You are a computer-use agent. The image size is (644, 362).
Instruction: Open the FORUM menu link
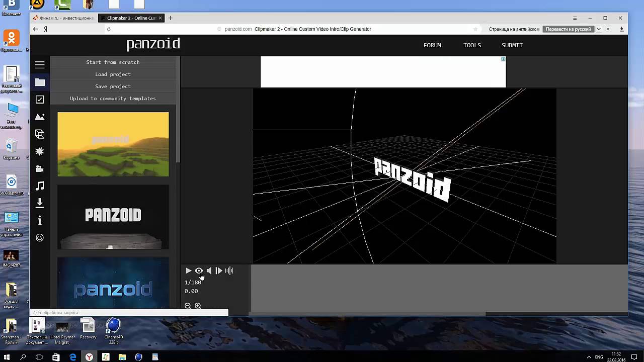[432, 45]
